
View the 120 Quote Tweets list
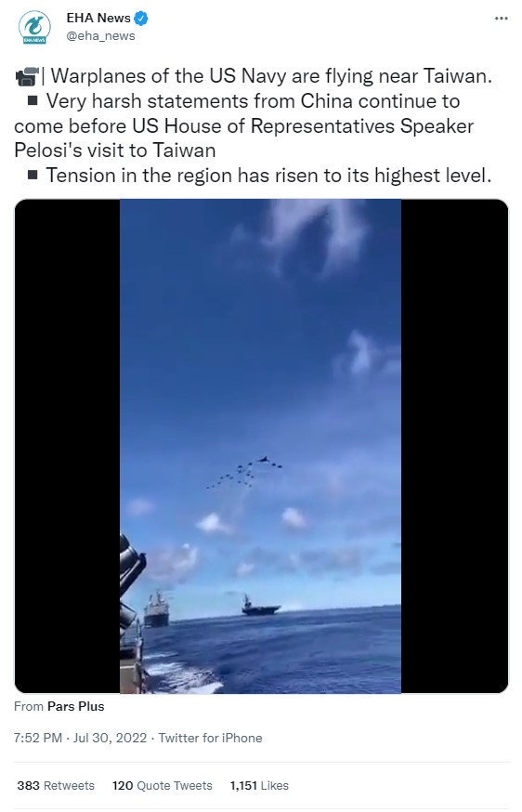pos(163,786)
